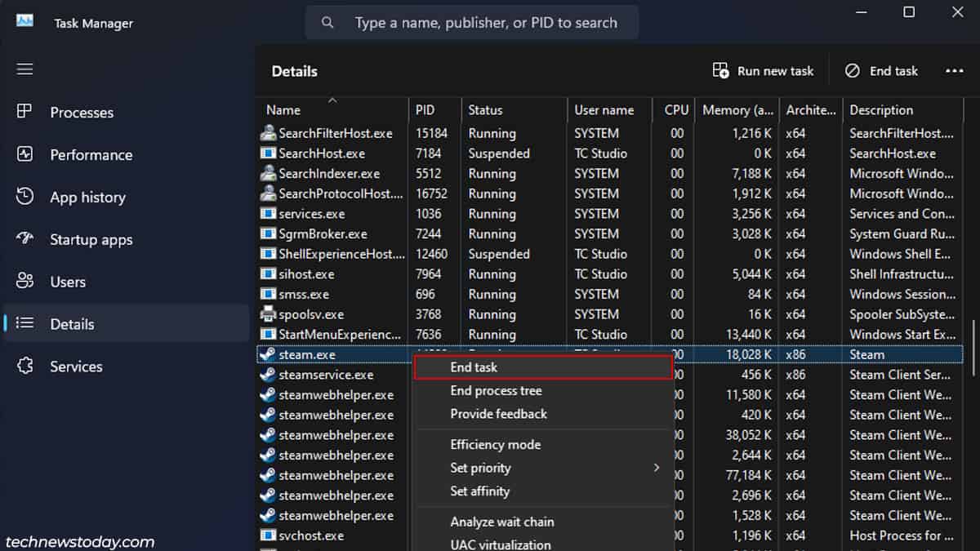Click the icon beside sihost.exe

click(268, 274)
